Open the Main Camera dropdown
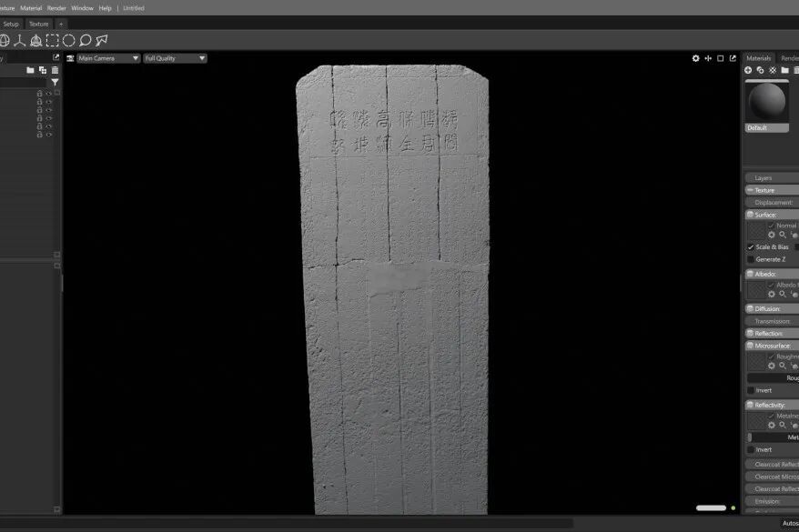The height and width of the screenshot is (532, 799). [x=107, y=58]
